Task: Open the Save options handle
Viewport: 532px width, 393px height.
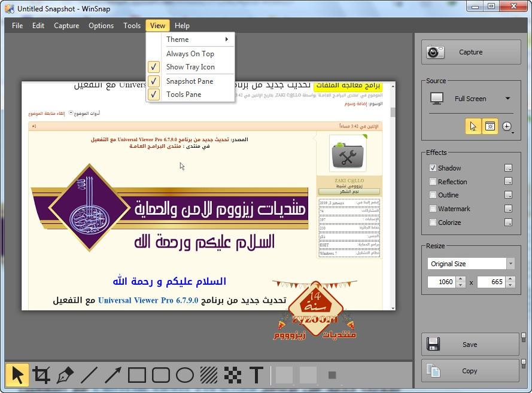Action: point(524,337)
